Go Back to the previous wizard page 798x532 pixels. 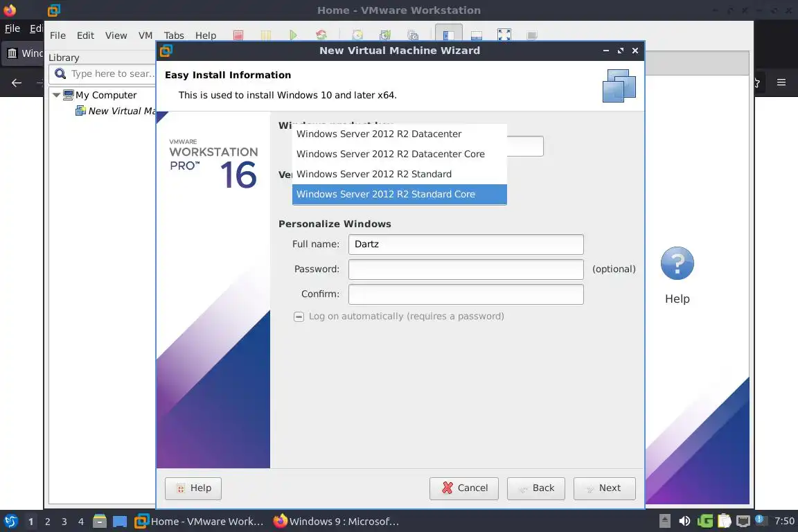click(536, 488)
